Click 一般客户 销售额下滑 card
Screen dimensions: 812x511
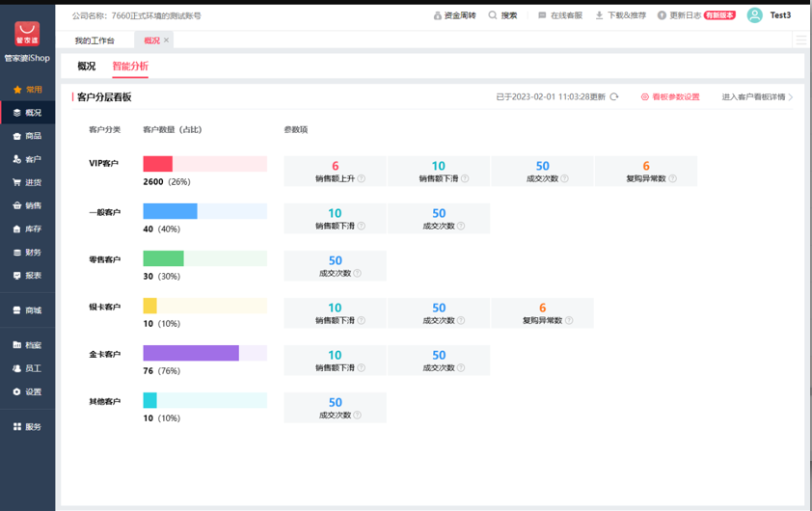(335, 219)
